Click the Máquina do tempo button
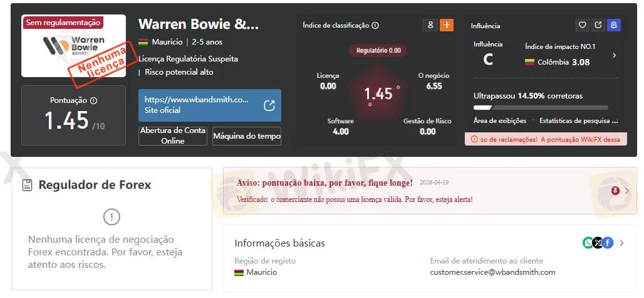 [x=247, y=136]
